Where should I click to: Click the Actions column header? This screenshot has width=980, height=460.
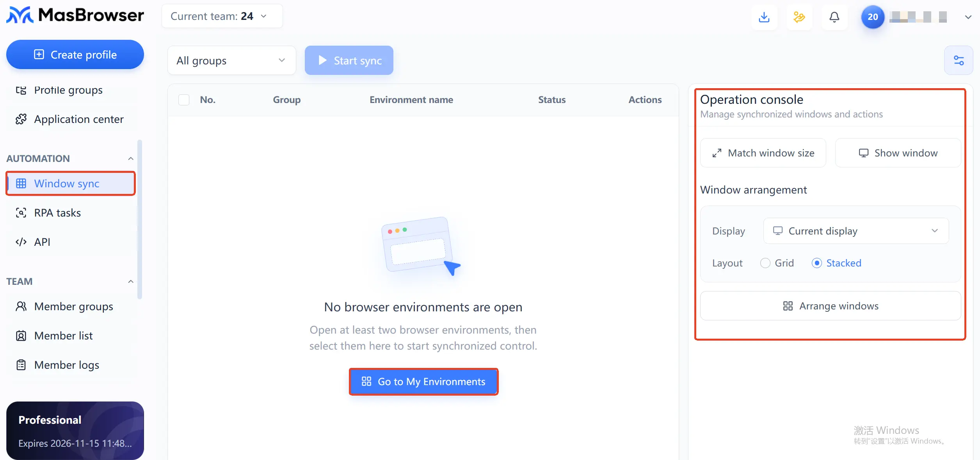click(x=645, y=100)
